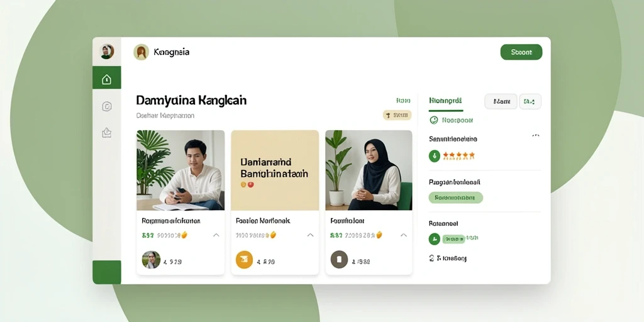Click the header avatar beside Kaongneia
The image size is (644, 322).
coord(142,52)
